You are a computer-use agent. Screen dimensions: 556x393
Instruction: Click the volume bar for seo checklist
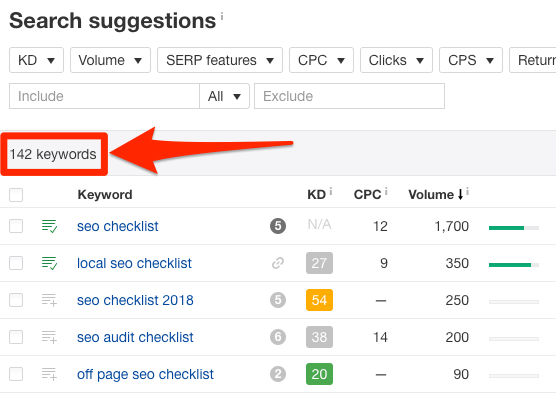click(514, 228)
